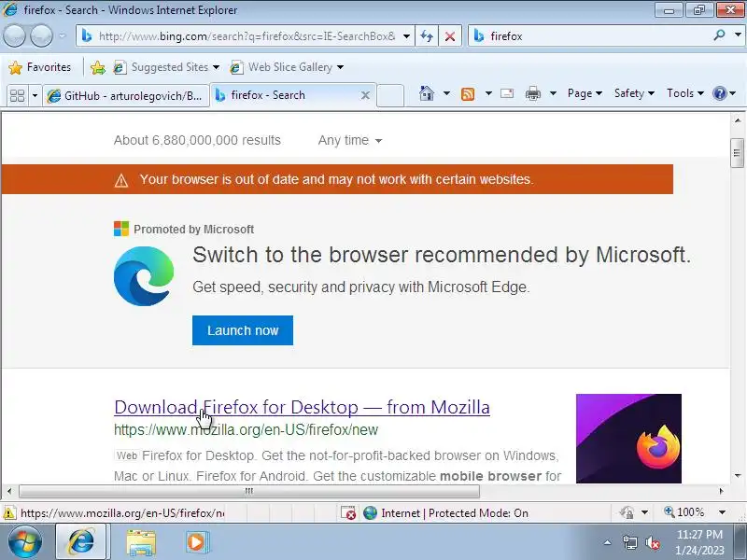Open the Quick Tabs grid icon
Screen dimensions: 747x560
click(x=17, y=96)
